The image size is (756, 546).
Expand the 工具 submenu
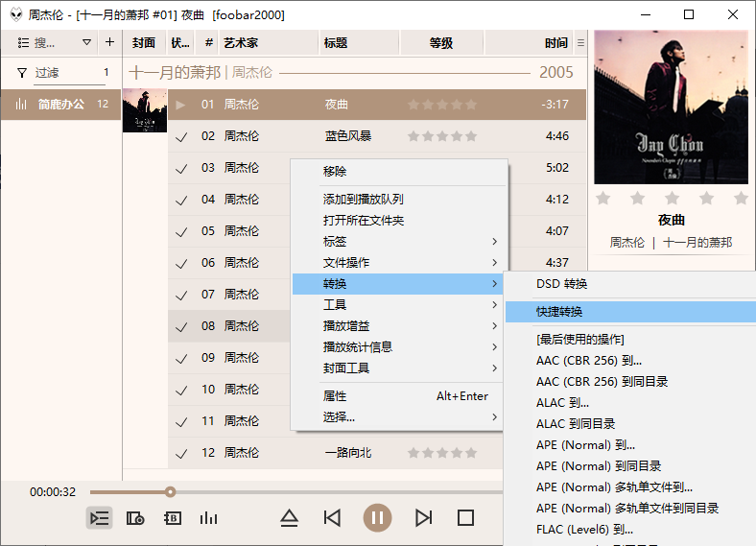[x=398, y=305]
